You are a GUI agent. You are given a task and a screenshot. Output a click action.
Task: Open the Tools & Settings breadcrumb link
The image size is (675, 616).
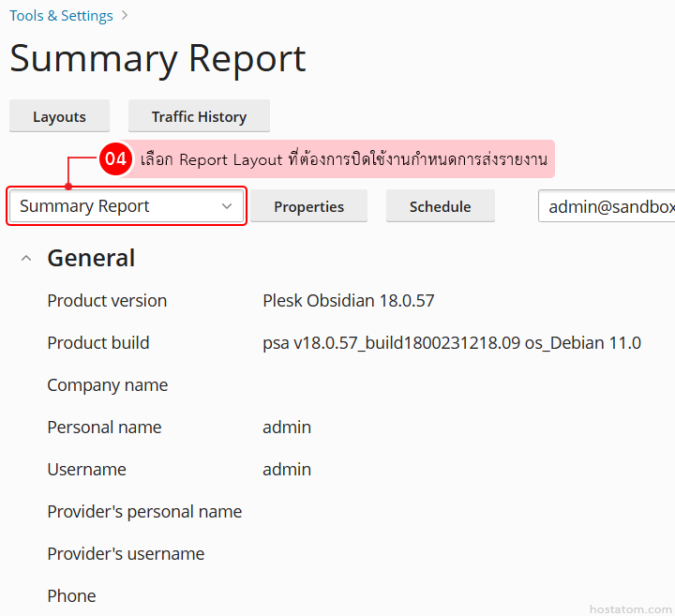[x=61, y=16]
